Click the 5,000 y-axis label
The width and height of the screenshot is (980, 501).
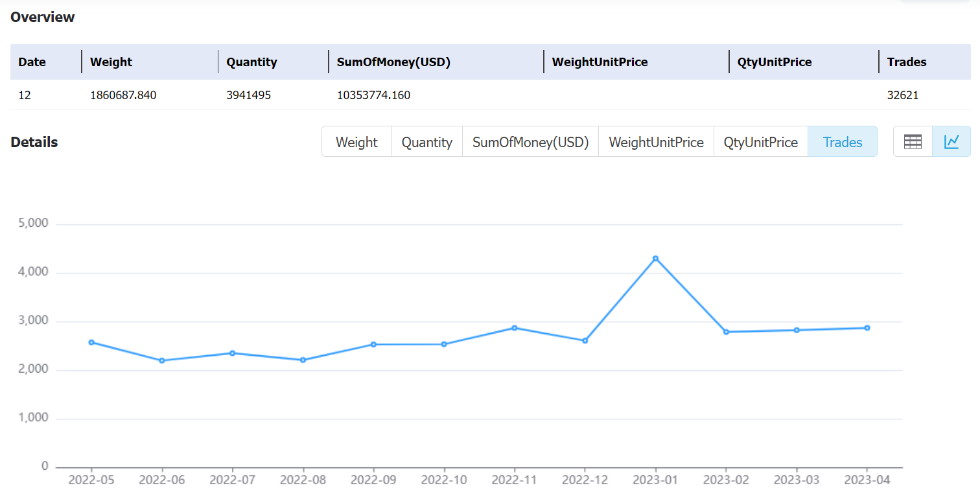34,224
